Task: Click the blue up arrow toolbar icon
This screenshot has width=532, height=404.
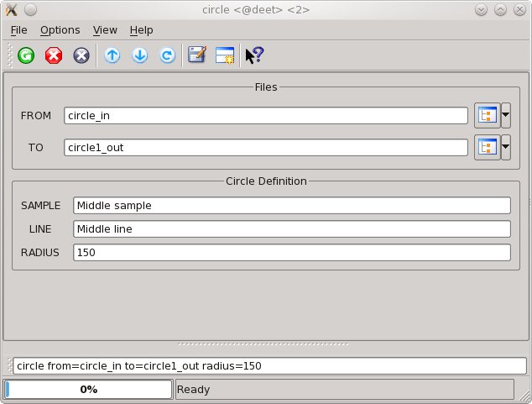Action: pos(112,55)
